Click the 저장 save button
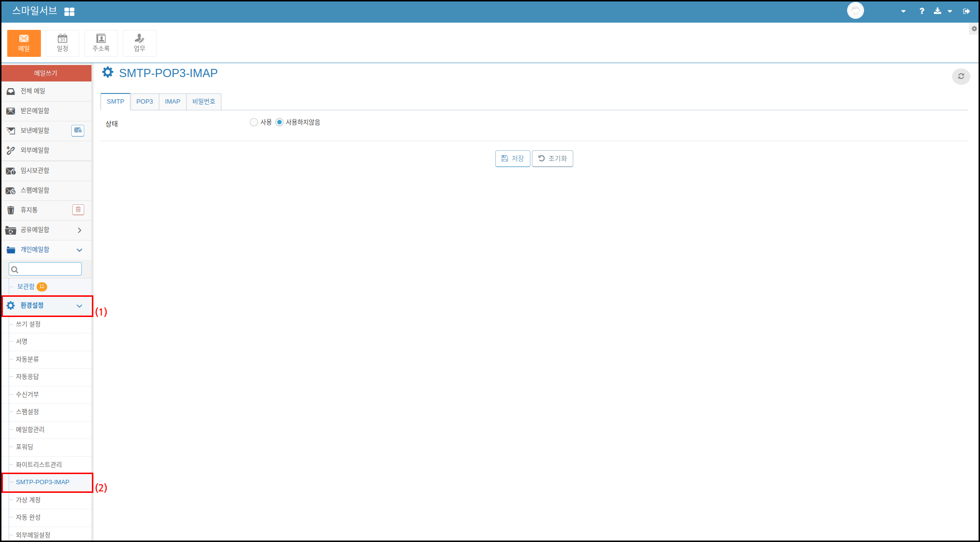 point(513,159)
